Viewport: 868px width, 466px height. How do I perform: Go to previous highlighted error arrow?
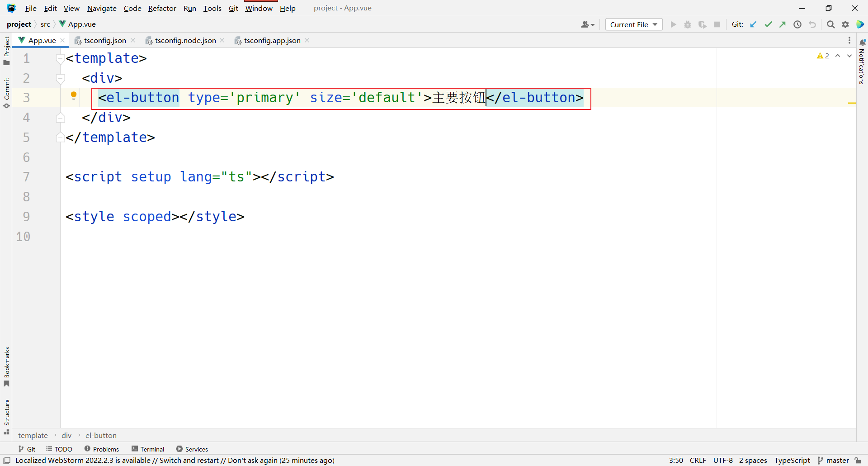[838, 56]
